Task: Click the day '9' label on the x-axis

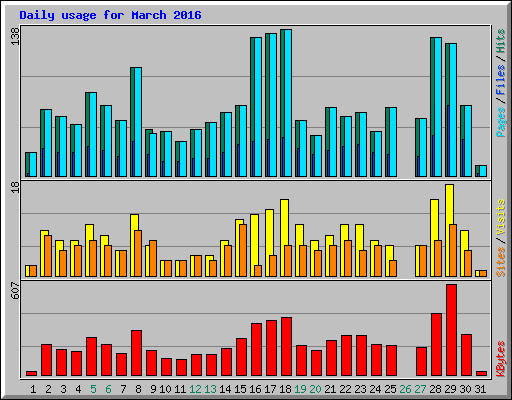Action: tap(153, 389)
